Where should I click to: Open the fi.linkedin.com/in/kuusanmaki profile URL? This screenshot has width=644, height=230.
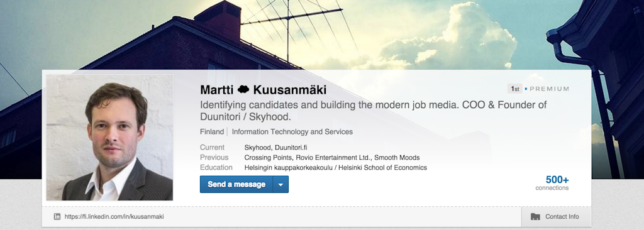click(114, 216)
